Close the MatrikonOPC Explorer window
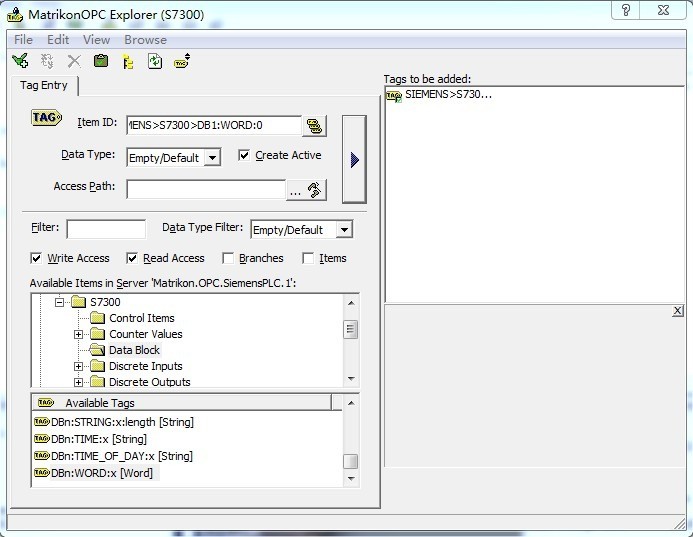 tap(663, 10)
